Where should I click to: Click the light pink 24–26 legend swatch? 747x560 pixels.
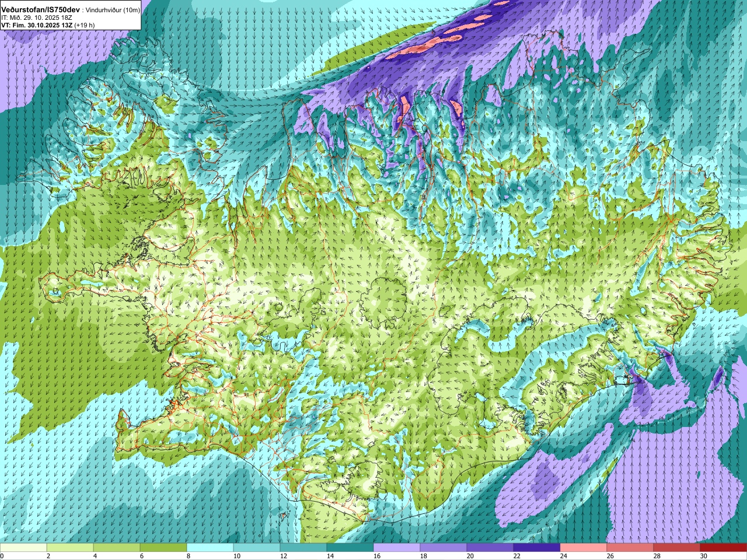click(x=584, y=548)
